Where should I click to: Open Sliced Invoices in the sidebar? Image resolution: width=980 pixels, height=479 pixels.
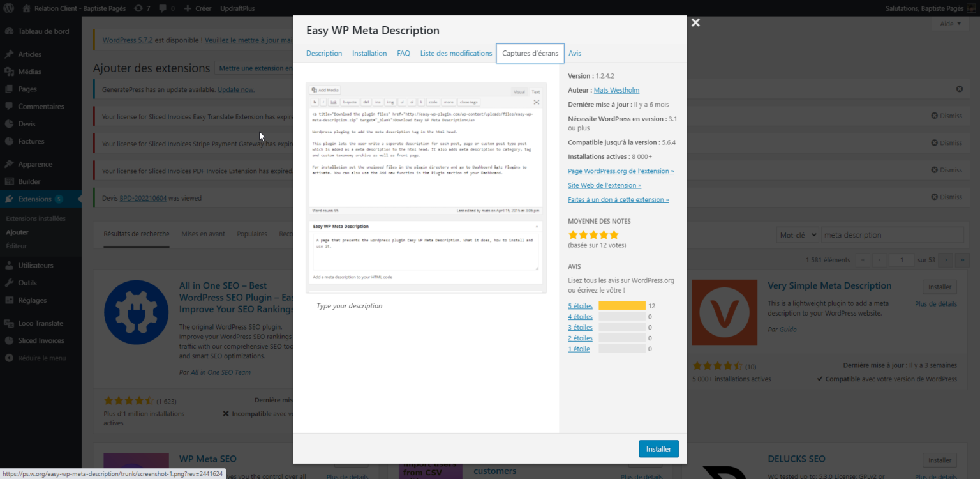(x=41, y=340)
